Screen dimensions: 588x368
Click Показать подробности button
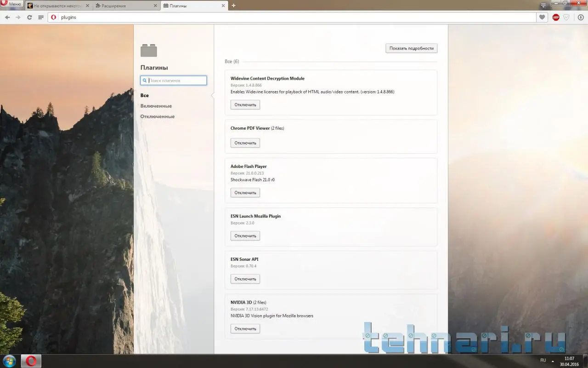click(412, 48)
